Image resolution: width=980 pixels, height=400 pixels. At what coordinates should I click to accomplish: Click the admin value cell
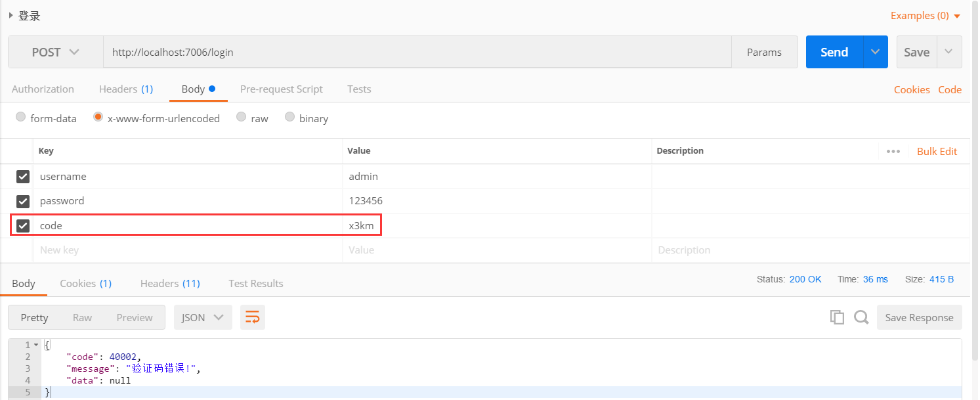pyautogui.click(x=497, y=177)
